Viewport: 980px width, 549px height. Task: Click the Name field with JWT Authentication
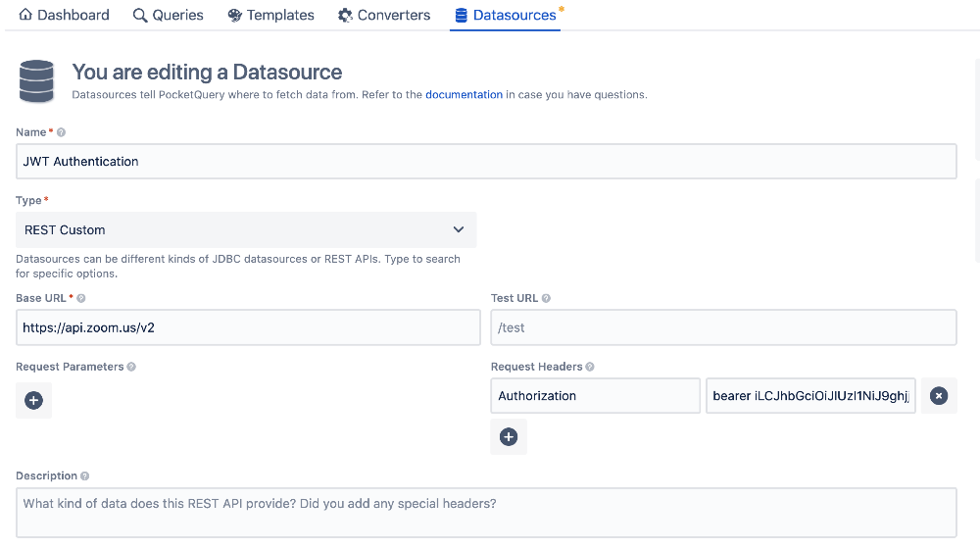(x=486, y=162)
